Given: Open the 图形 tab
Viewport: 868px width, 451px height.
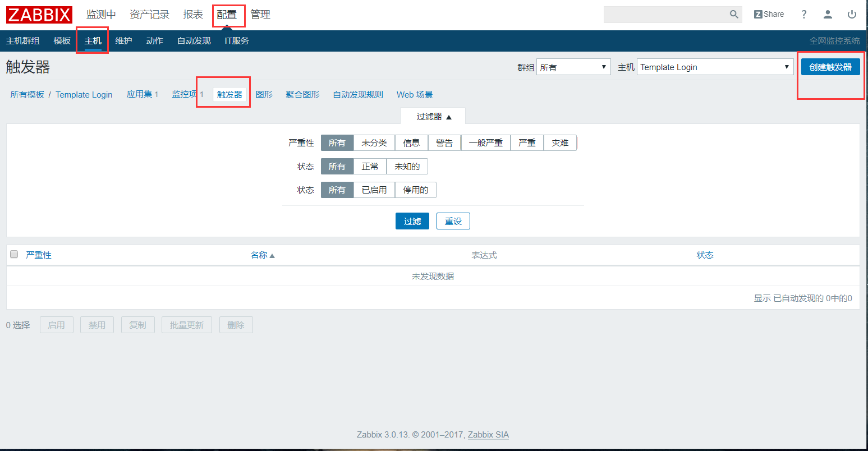Looking at the screenshot, I should click(x=264, y=94).
